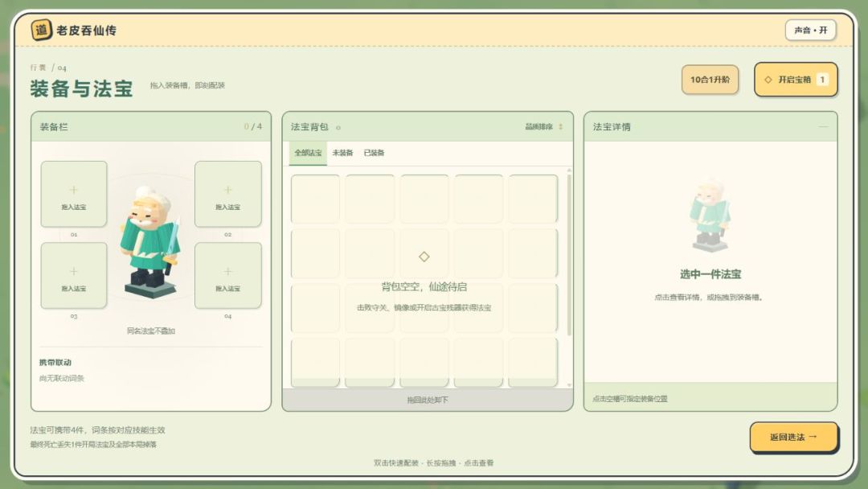Click the 同名法宝不叠加 note
Image resolution: width=868 pixels, height=489 pixels.
click(150, 331)
